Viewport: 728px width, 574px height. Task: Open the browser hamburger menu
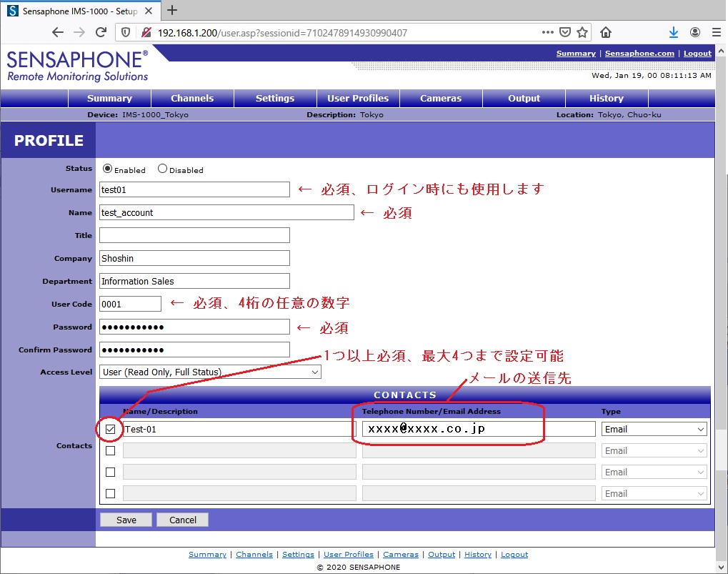pyautogui.click(x=717, y=32)
